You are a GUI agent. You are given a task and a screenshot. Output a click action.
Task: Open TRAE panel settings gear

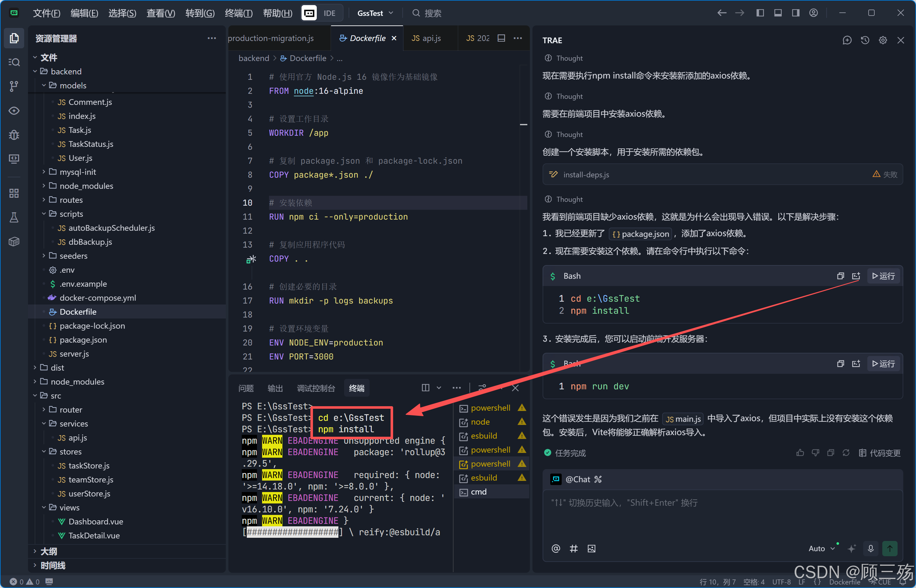tap(883, 40)
